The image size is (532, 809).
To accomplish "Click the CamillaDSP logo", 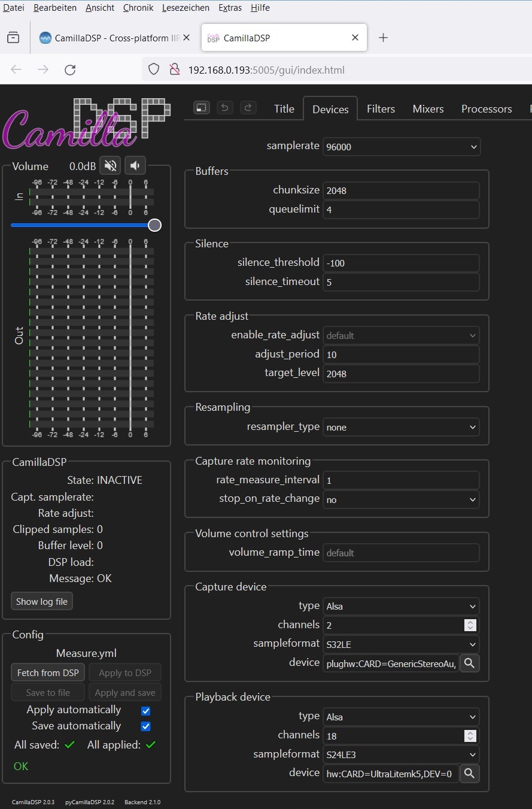I will coord(87,123).
